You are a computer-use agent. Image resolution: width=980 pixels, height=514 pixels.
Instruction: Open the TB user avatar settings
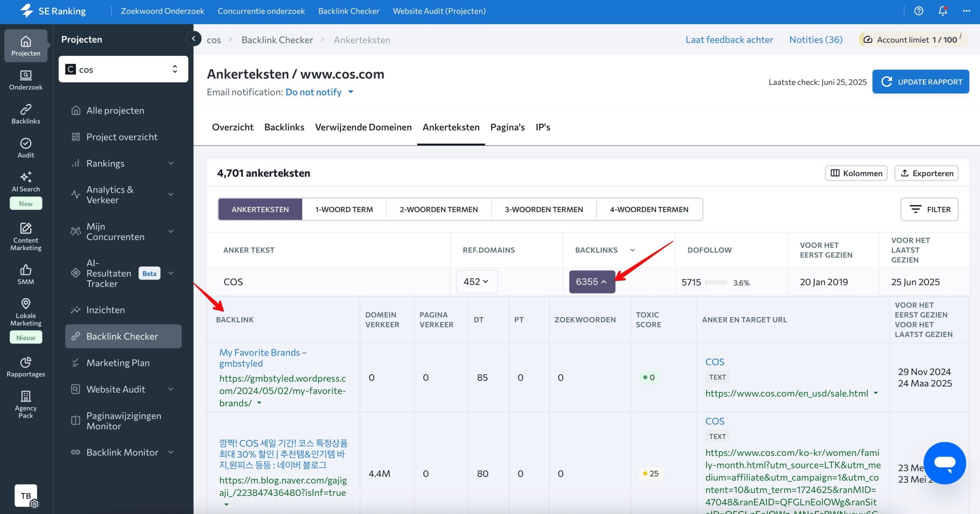pyautogui.click(x=26, y=496)
